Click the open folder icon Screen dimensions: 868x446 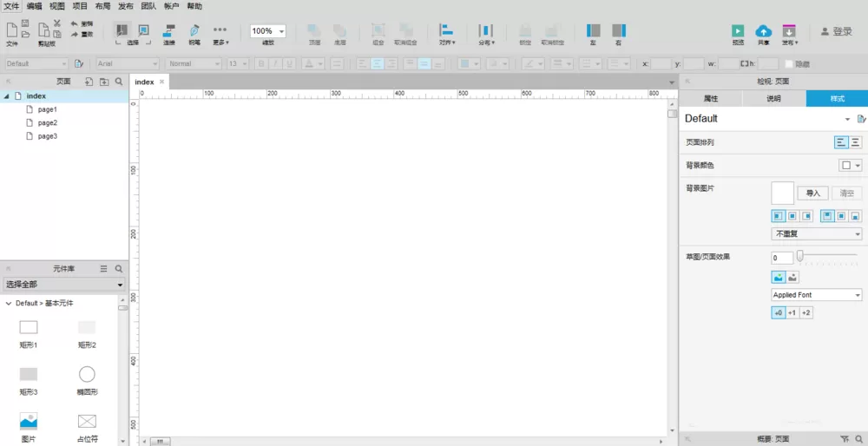pos(25,34)
